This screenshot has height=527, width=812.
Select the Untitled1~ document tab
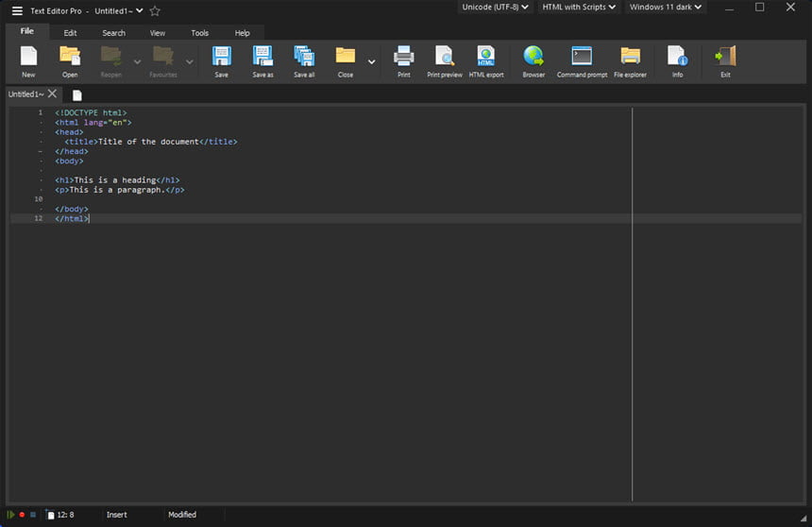(x=25, y=93)
